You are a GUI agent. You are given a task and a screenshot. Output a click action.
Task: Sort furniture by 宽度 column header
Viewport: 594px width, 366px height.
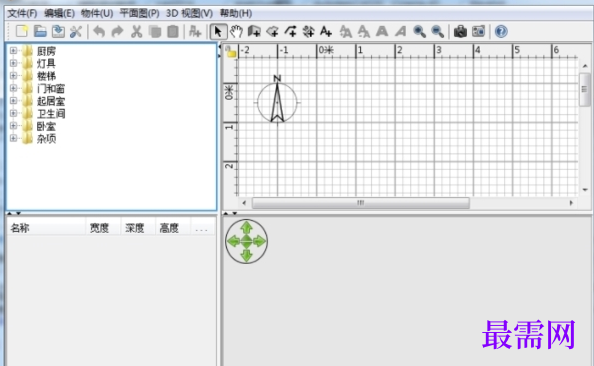coord(103,228)
